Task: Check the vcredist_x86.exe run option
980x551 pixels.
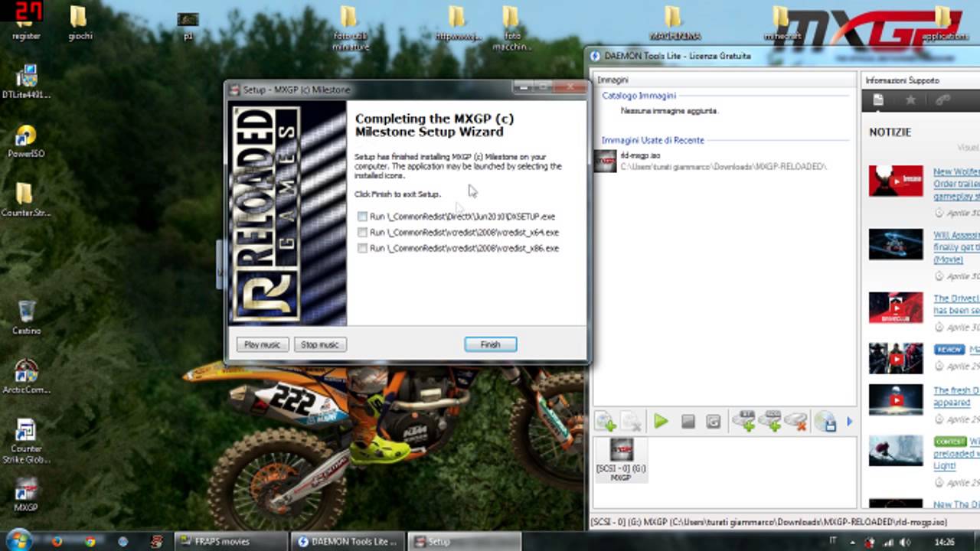Action: click(x=362, y=249)
